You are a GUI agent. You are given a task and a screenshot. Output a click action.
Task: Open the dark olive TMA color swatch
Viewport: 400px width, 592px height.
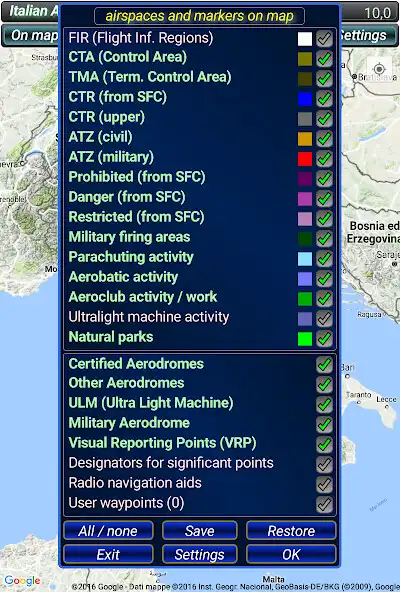tap(305, 79)
